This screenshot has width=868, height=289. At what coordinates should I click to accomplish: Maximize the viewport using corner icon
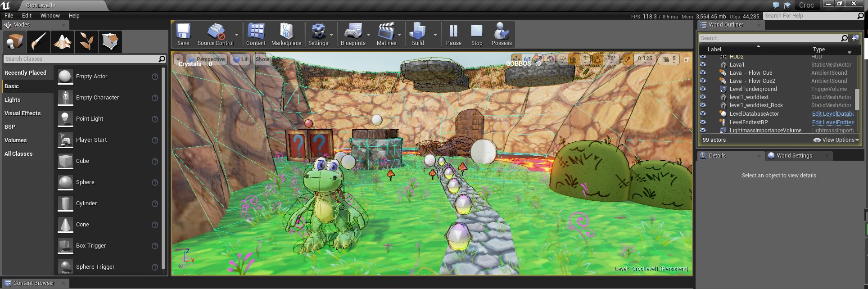coord(686,59)
